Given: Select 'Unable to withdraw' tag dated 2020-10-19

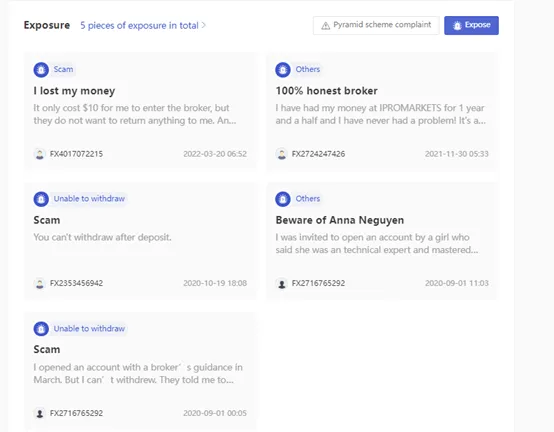Looking at the screenshot, I should pyautogui.click(x=89, y=199).
